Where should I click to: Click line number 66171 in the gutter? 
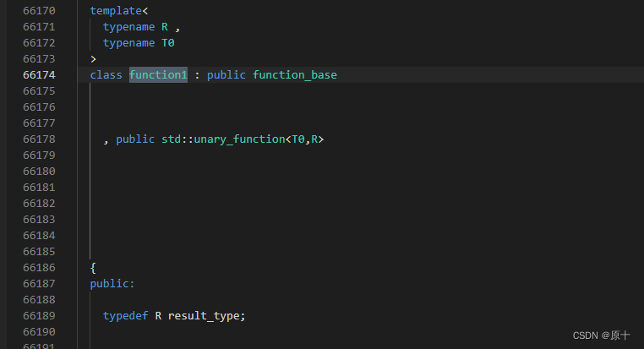(39, 27)
